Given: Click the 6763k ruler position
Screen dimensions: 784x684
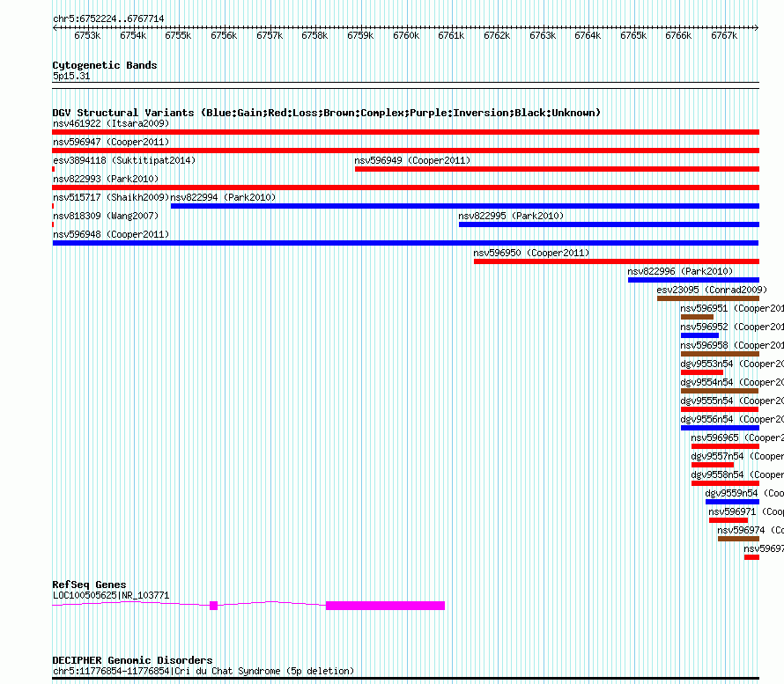Looking at the screenshot, I should pos(543,35).
